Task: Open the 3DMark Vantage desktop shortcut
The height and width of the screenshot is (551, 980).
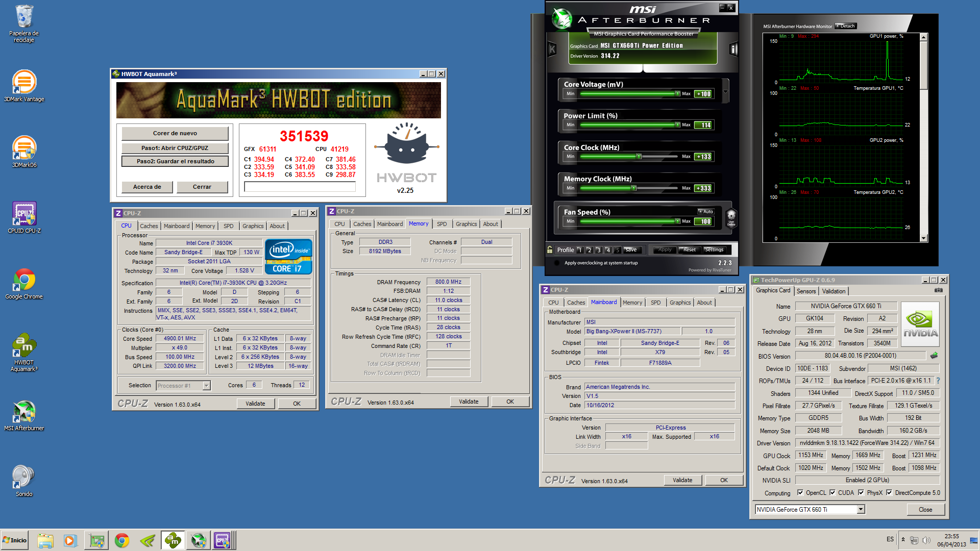Action: click(24, 86)
